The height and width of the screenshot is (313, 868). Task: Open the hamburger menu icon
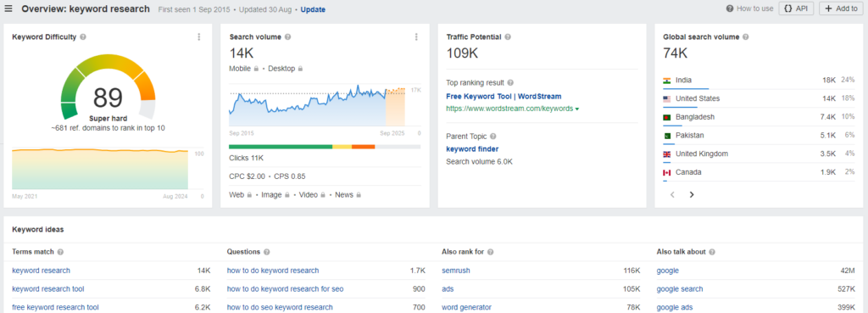[8, 8]
